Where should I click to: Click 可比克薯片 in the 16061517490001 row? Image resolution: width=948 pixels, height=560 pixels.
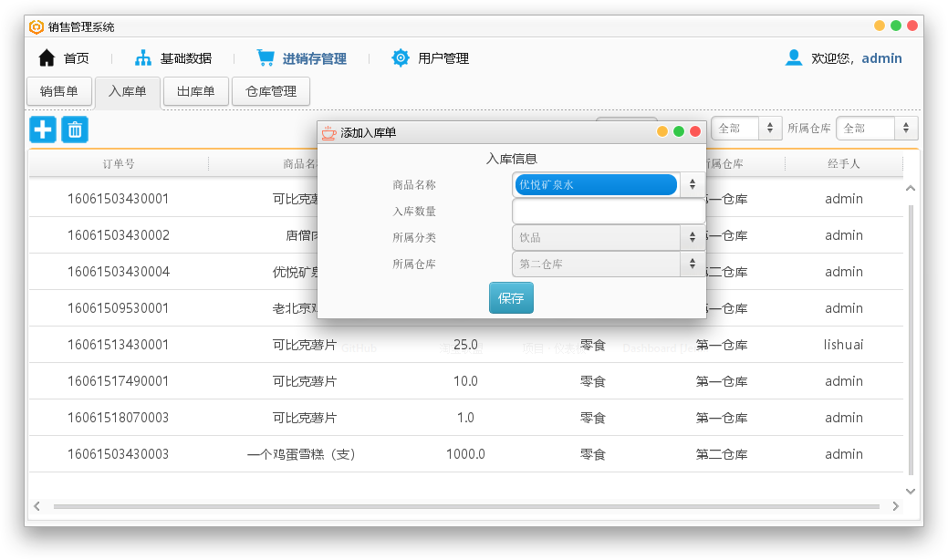[x=305, y=381]
